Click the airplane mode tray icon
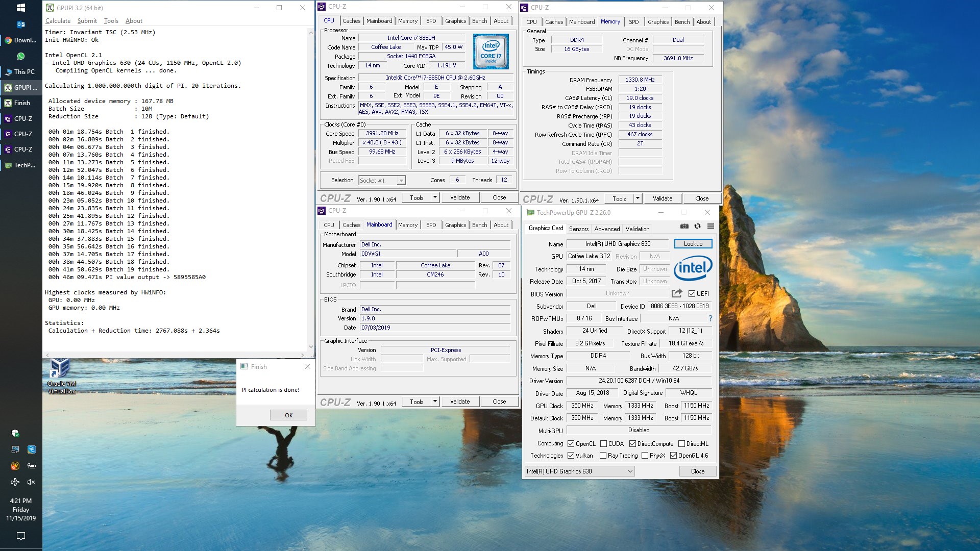This screenshot has height=551, width=980. point(15,482)
